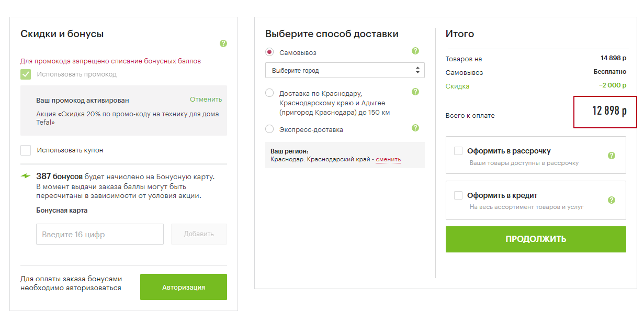Click help icon in Скидки и бонусы header
Screen dimensions: 644x320
(223, 43)
